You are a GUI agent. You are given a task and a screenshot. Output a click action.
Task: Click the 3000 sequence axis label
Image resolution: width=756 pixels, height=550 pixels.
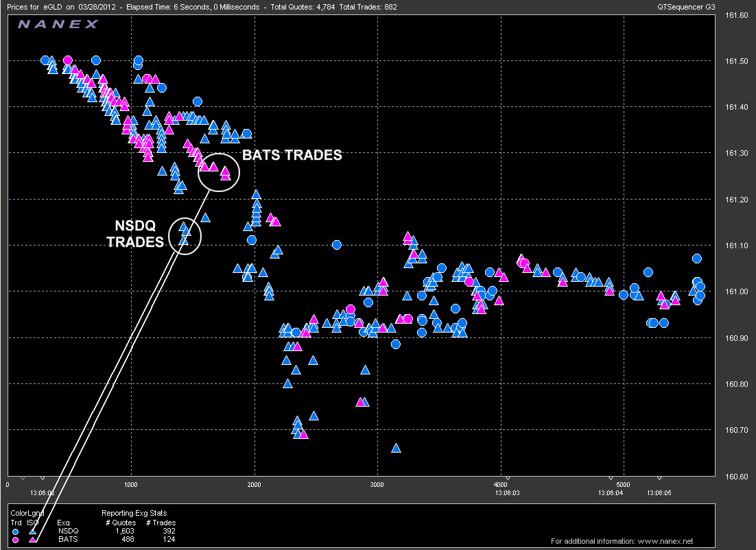377,484
